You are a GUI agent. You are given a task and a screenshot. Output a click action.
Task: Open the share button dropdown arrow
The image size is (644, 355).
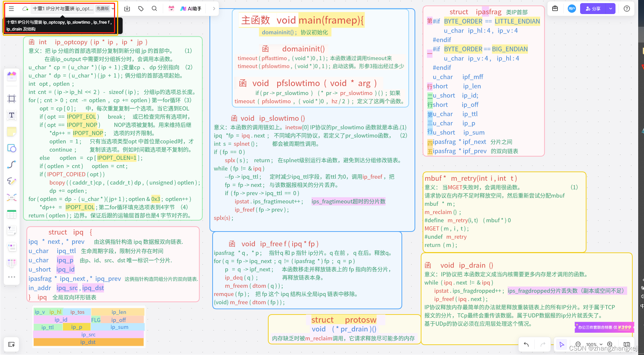pos(611,9)
